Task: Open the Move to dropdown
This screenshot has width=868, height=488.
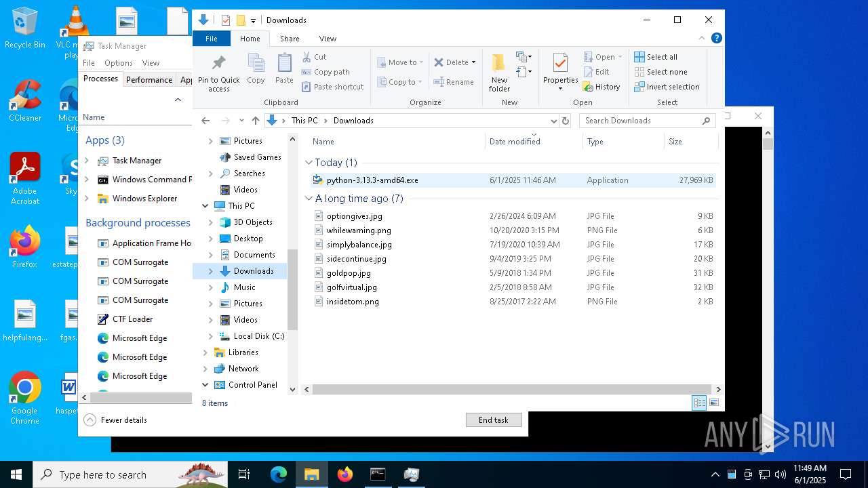Action: point(400,62)
